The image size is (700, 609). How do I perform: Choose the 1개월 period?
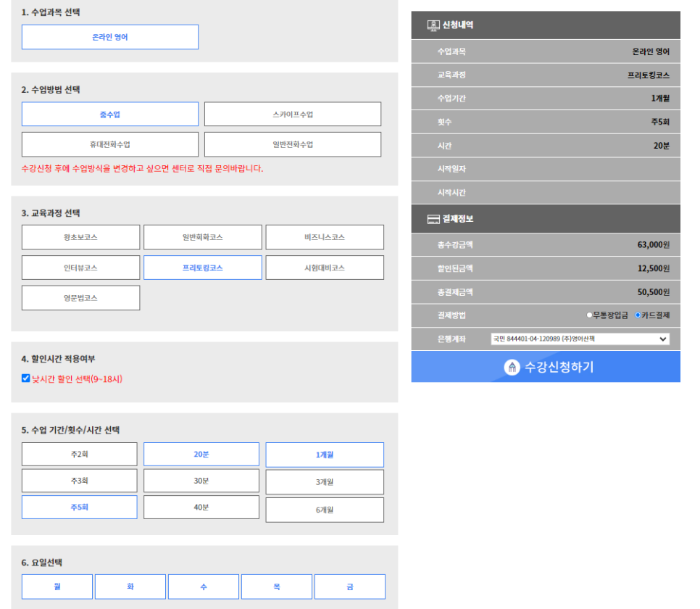325,455
